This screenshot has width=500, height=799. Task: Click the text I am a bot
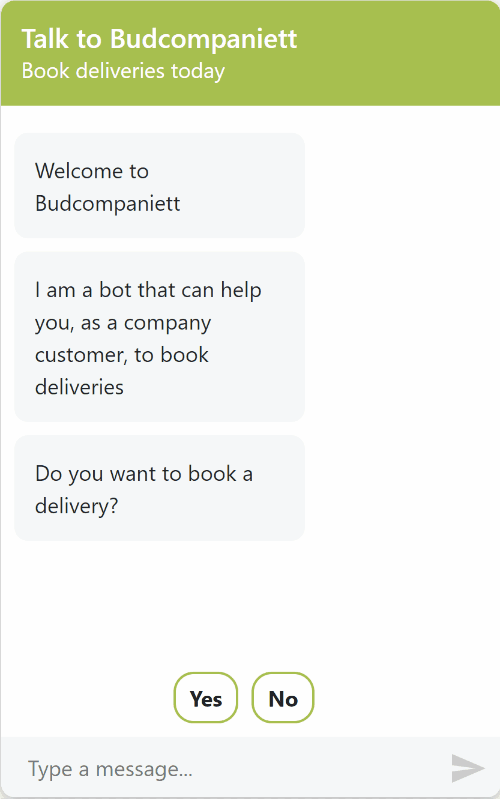click(84, 290)
